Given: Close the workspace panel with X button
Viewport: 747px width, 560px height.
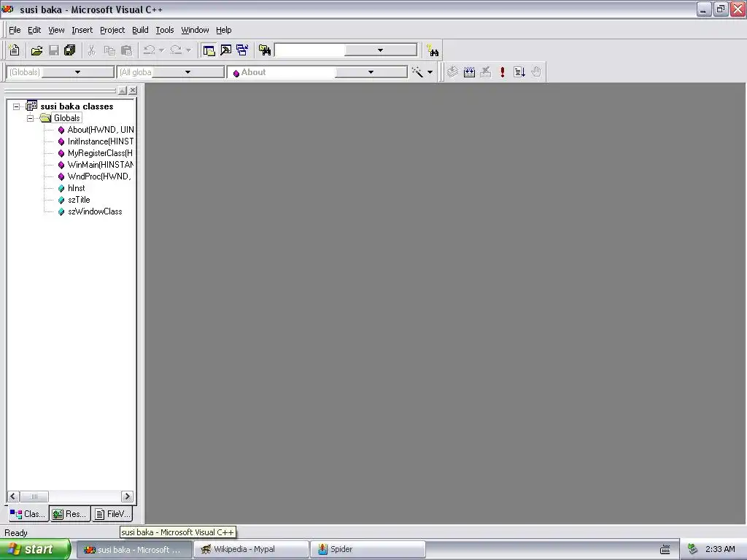Looking at the screenshot, I should (x=133, y=90).
